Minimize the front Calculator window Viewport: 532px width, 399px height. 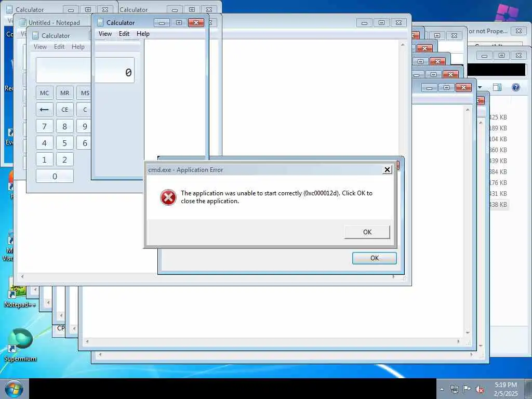[x=162, y=23]
